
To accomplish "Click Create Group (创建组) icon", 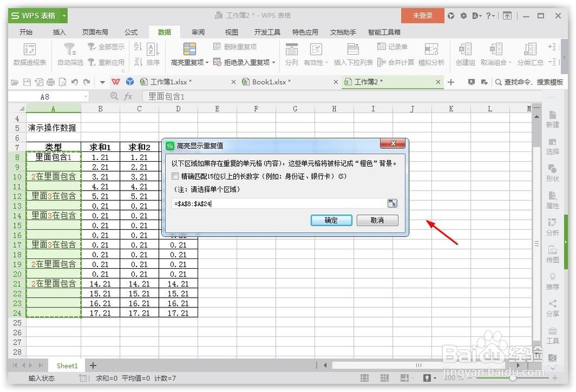I will click(x=465, y=49).
